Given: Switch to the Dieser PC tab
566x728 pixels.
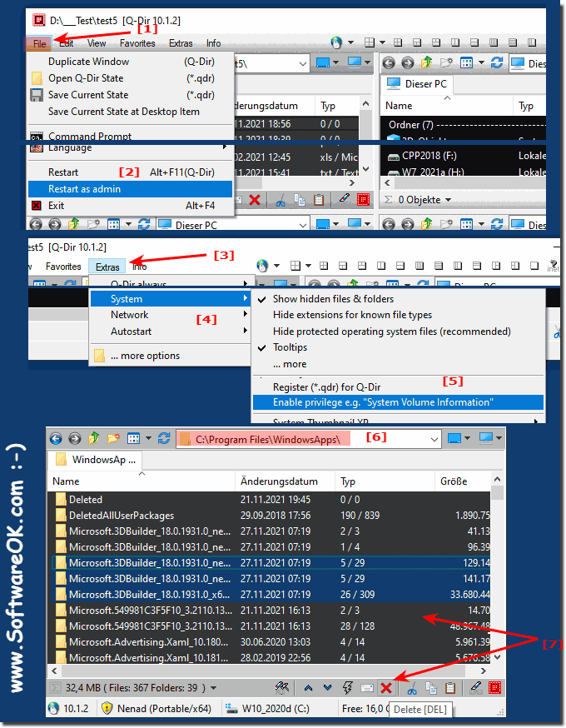Looking at the screenshot, I should [x=417, y=84].
